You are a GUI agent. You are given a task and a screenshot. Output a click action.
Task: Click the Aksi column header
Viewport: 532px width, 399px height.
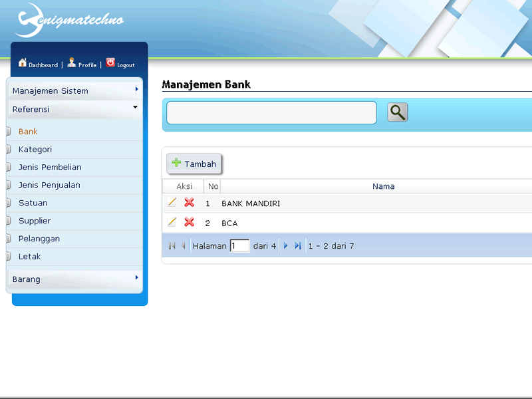pos(184,186)
